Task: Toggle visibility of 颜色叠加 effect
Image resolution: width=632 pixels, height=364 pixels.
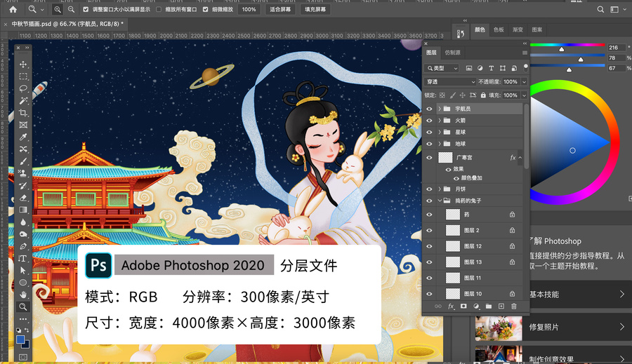Action: pos(456,178)
